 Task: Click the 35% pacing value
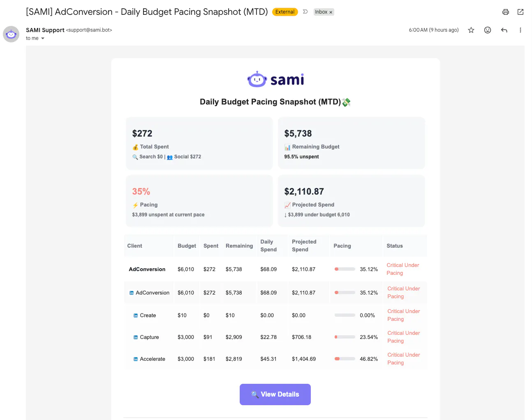point(141,192)
